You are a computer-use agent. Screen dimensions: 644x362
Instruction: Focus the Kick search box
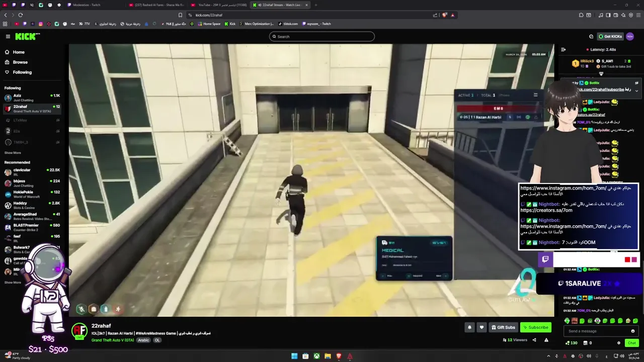[322, 36]
